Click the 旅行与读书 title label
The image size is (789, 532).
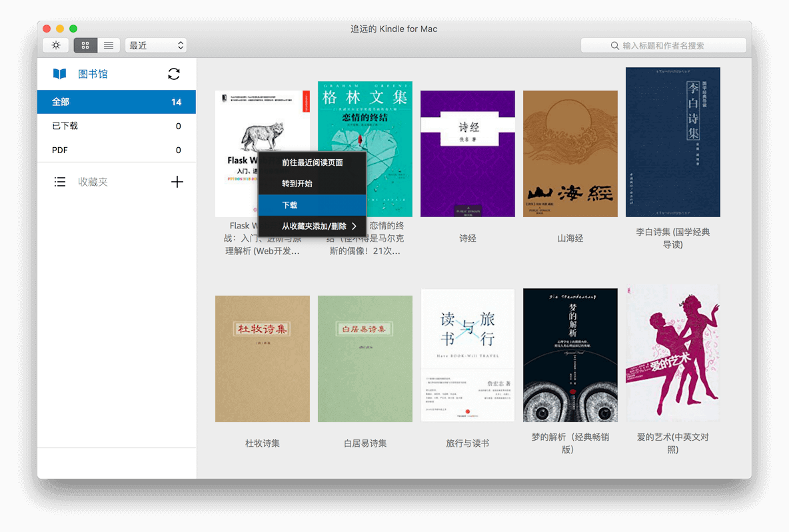click(467, 443)
